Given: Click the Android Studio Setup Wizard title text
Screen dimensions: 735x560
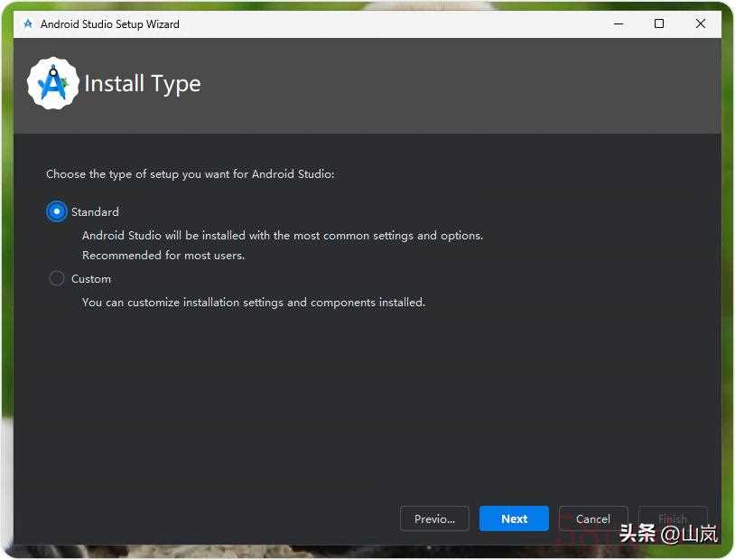Looking at the screenshot, I should point(110,24).
